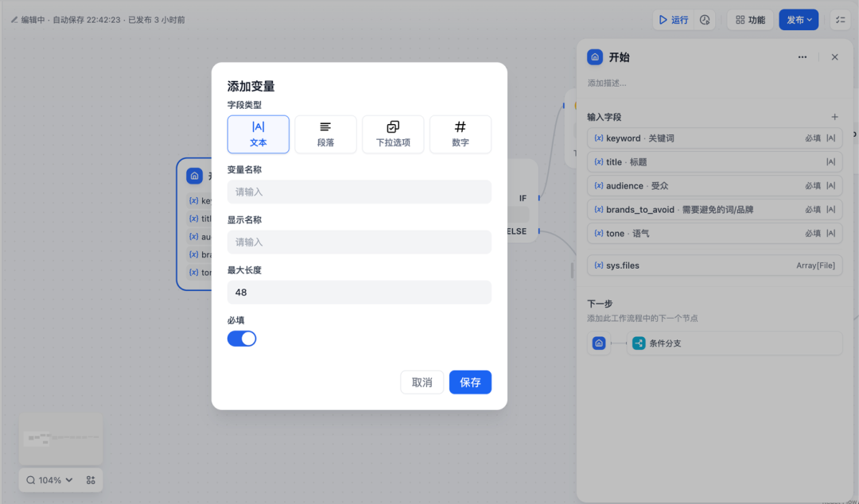Click the home icon in 下一步 section
Image resolution: width=859 pixels, height=504 pixels.
(x=599, y=343)
